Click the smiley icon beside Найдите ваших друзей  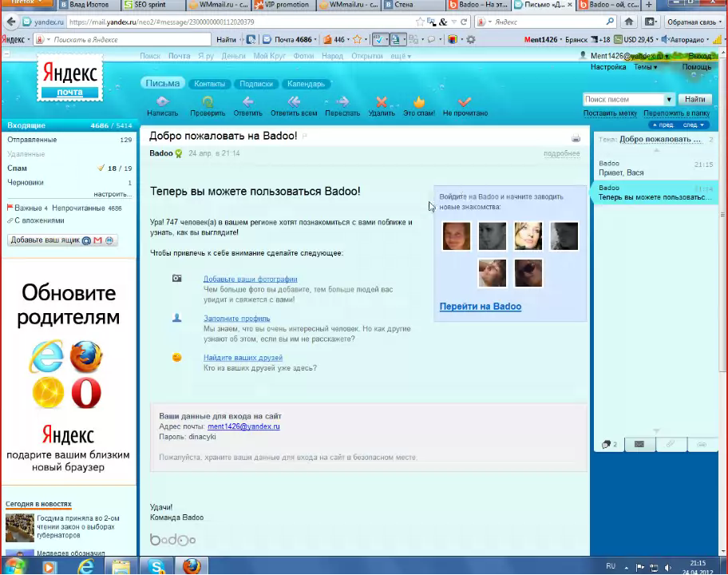(177, 357)
